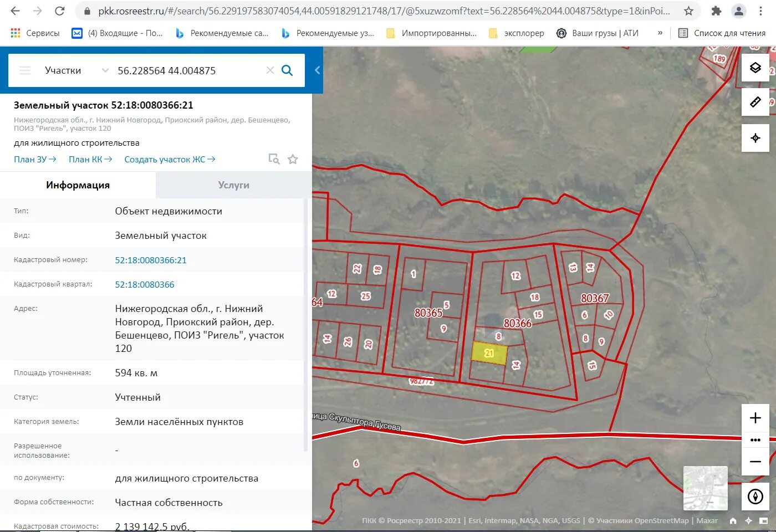This screenshot has height=532, width=776.
Task: Click the cadastral value 2 139 142,5 руб.
Action: (152, 526)
